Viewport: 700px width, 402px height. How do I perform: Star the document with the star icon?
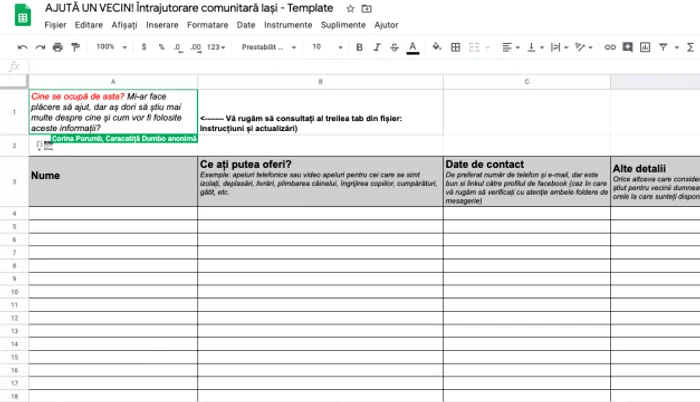[350, 8]
